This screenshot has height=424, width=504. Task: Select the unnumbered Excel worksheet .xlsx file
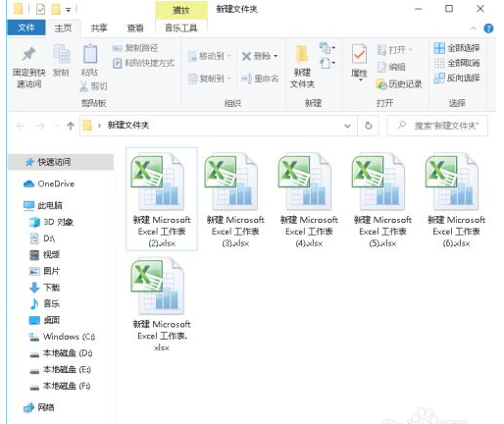coord(162,304)
